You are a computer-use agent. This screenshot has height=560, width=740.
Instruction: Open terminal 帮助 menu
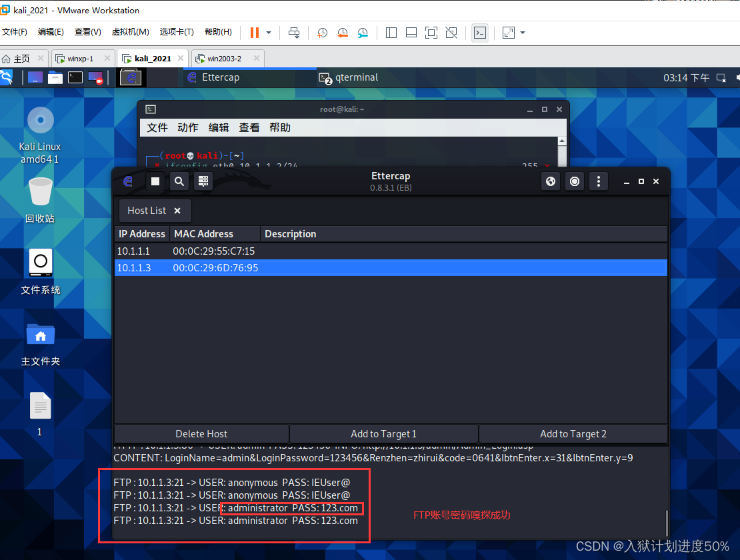point(280,127)
